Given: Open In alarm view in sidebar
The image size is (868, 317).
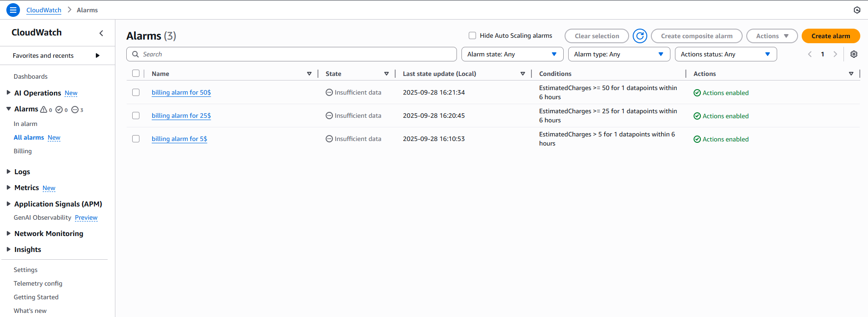Looking at the screenshot, I should coord(25,124).
